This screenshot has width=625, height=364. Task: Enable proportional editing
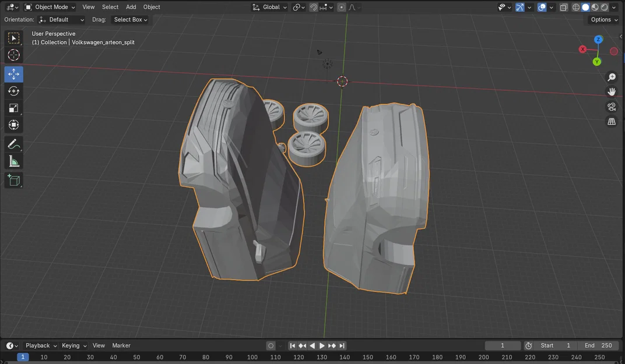(341, 7)
